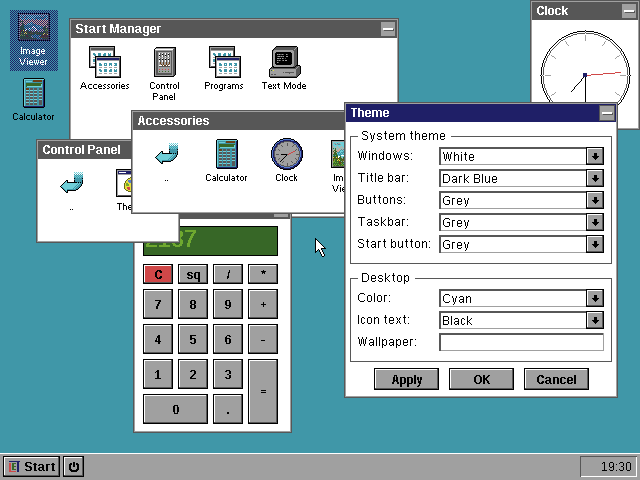Viewport: 640px width, 480px height.
Task: Click the minus button on calculator
Action: click(263, 339)
